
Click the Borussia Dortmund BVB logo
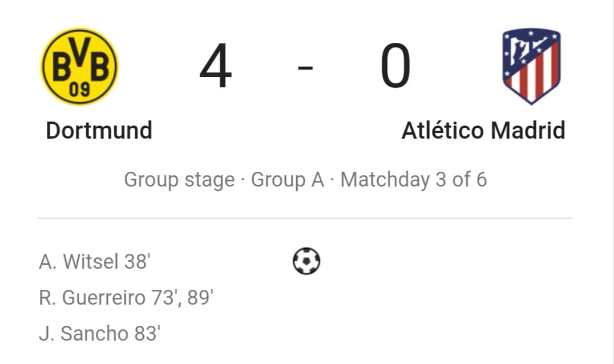click(79, 66)
